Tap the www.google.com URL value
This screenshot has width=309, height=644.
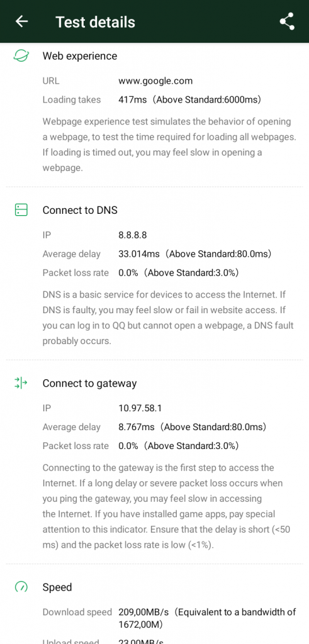click(155, 81)
